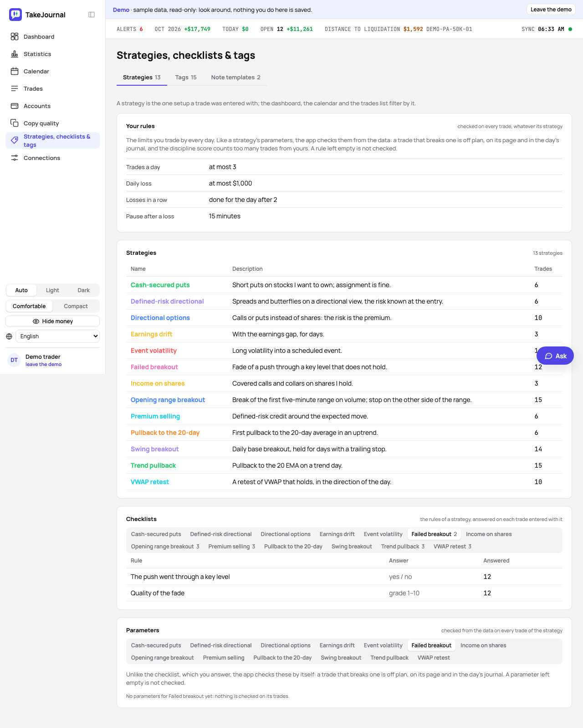Open the Note templates tab
Screen dimensions: 583x728
coord(236,77)
